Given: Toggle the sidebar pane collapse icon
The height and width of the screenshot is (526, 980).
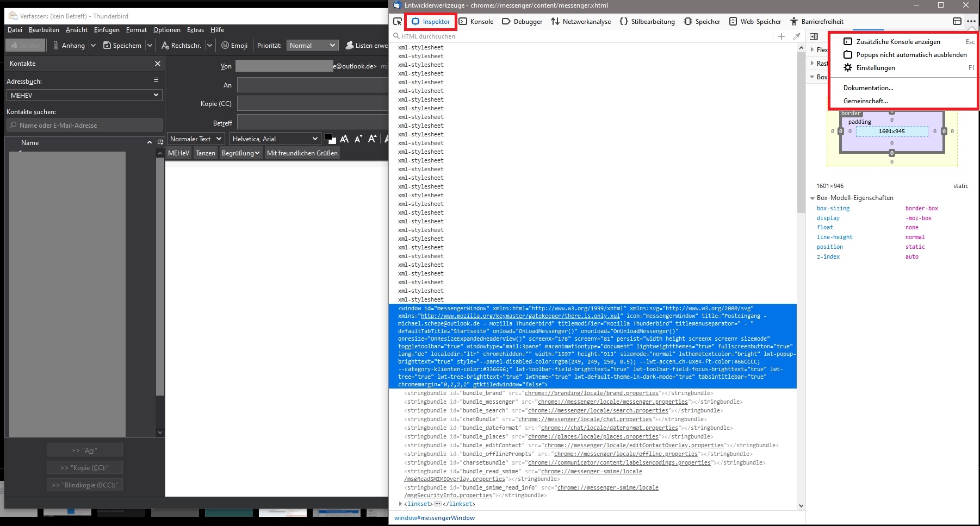Looking at the screenshot, I should (x=814, y=36).
